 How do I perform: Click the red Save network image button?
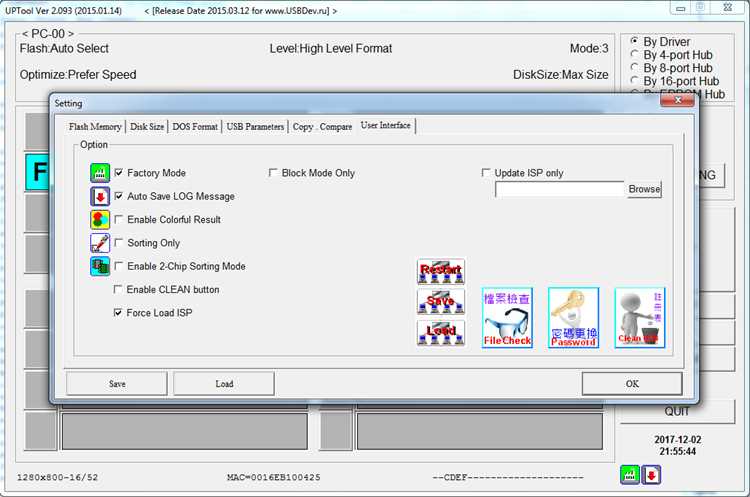tap(441, 302)
